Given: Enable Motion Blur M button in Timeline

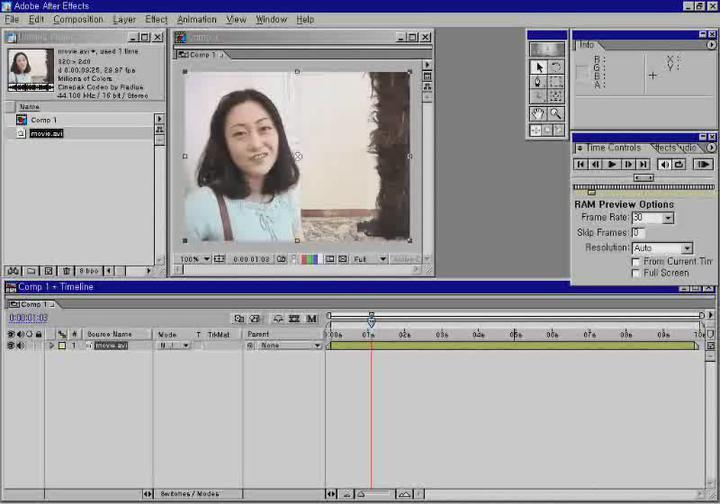Looking at the screenshot, I should (x=311, y=318).
